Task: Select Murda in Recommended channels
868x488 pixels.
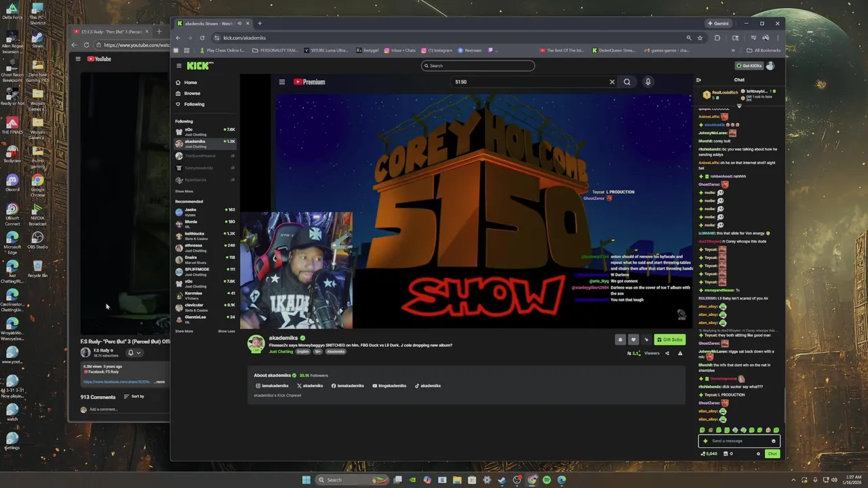Action: pos(205,224)
